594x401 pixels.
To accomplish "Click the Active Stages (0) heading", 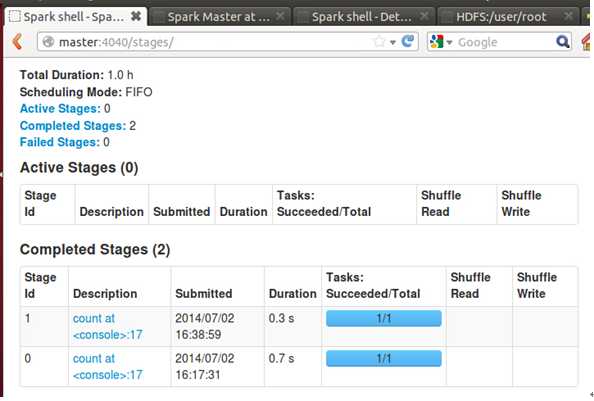I will click(79, 167).
